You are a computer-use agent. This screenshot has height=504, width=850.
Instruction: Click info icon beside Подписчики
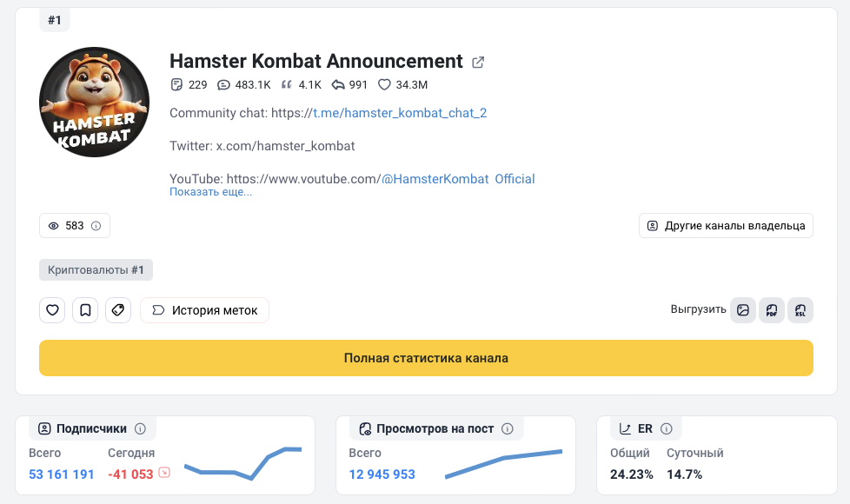(x=140, y=428)
